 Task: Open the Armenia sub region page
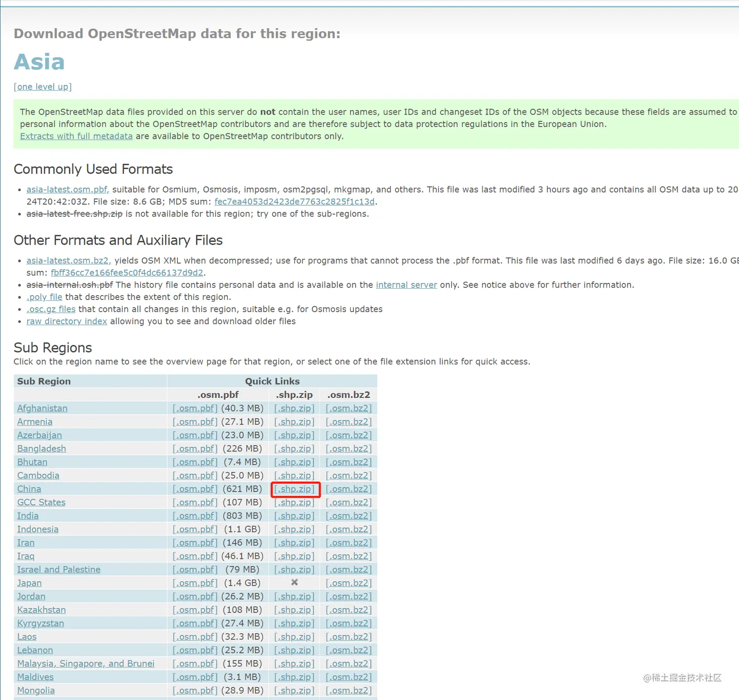point(35,422)
